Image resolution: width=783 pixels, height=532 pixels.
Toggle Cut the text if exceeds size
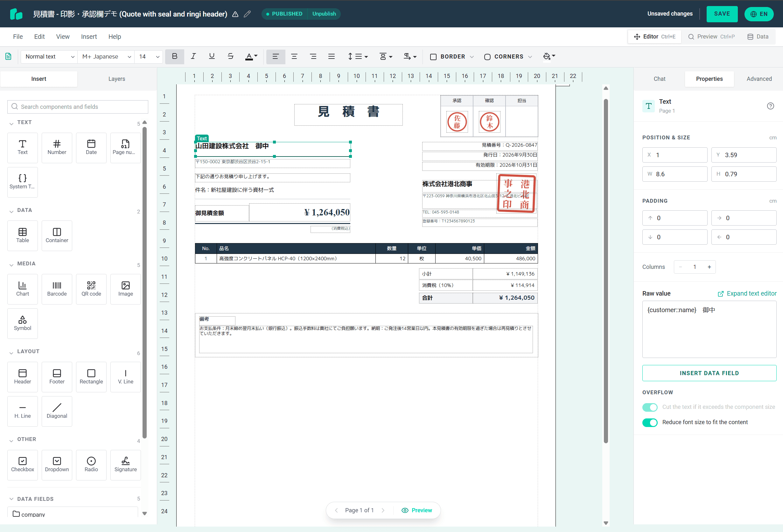[650, 407]
